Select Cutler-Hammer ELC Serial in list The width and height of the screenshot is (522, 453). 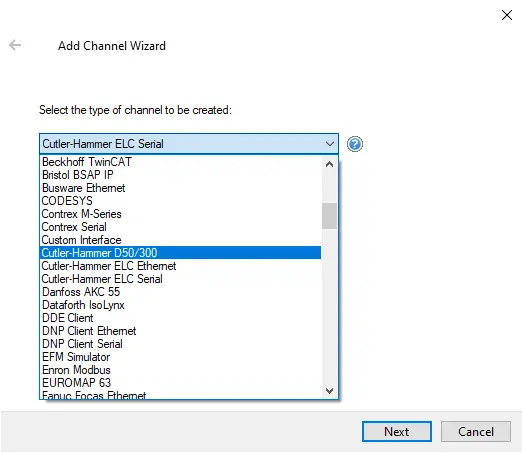[x=180, y=279]
